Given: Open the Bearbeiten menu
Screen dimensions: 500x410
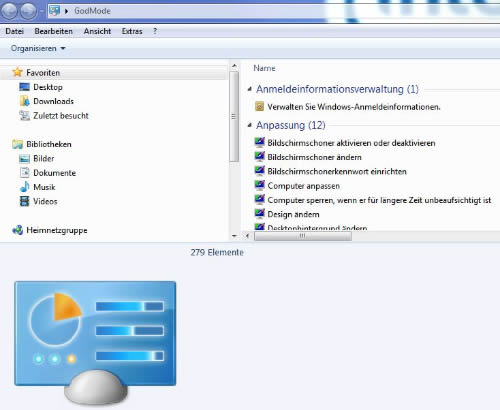Looking at the screenshot, I should coord(53,31).
